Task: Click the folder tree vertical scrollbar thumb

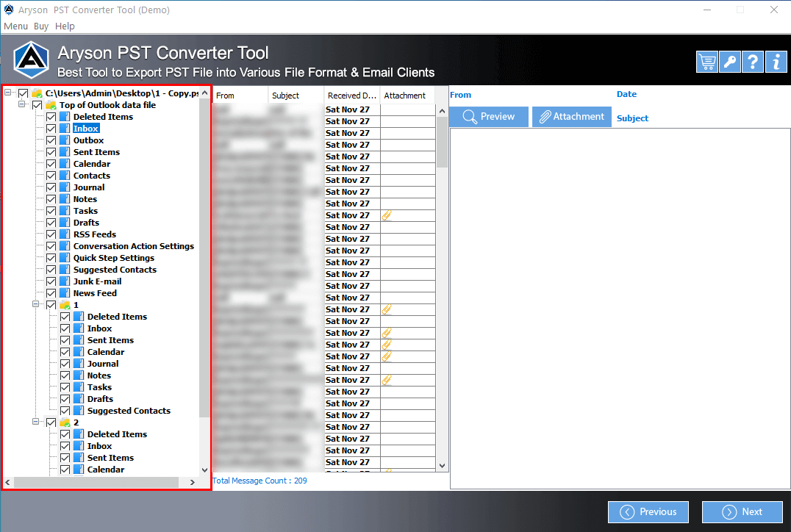Action: click(204, 257)
